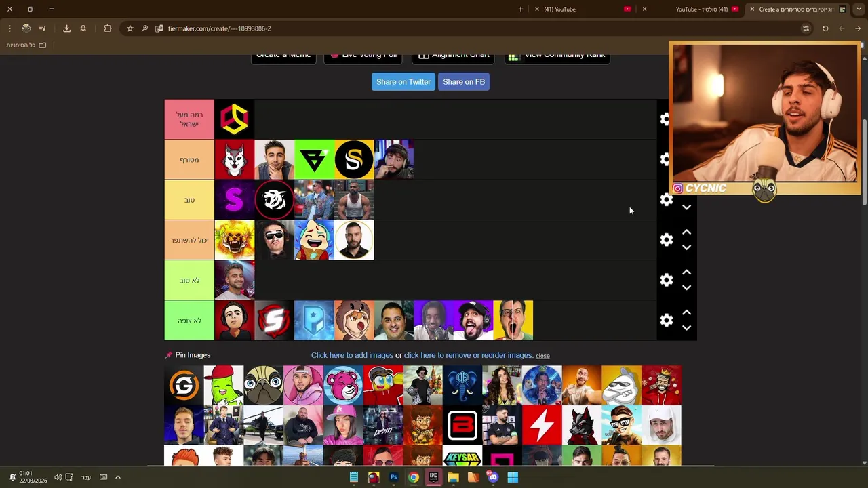
Task: Select golden lion image in יכול להשתפר tier
Action: coord(234,240)
